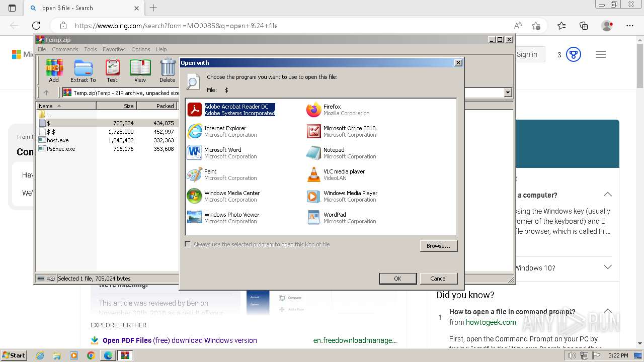Open Edge profile avatar
Screen dimensions: 644x362
point(607,26)
